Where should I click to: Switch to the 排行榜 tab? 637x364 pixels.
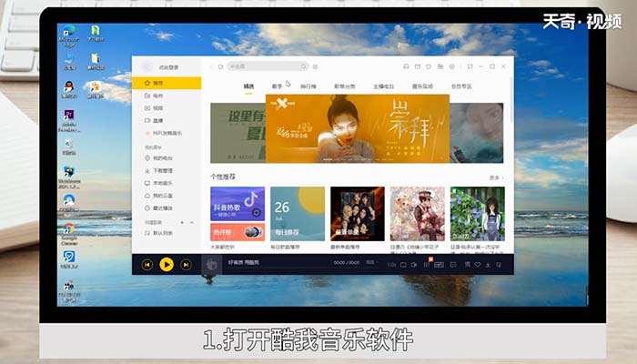[308, 86]
